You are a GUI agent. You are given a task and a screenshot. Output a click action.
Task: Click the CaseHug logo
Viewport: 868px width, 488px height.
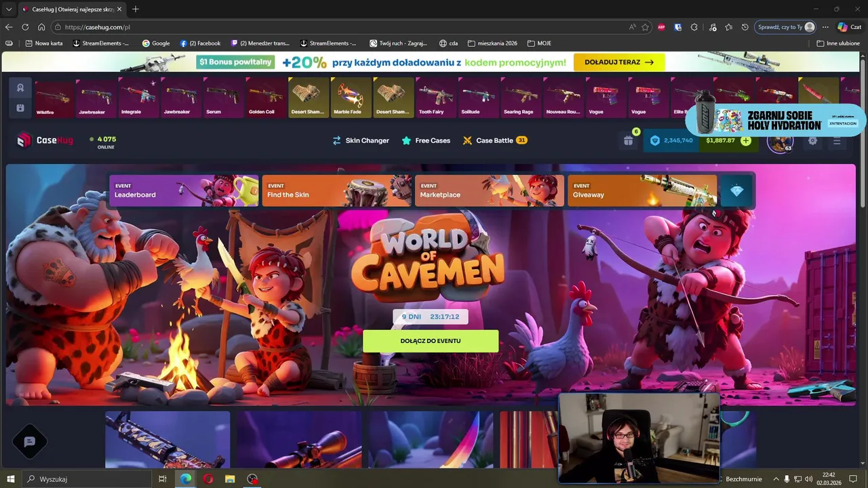[45, 140]
